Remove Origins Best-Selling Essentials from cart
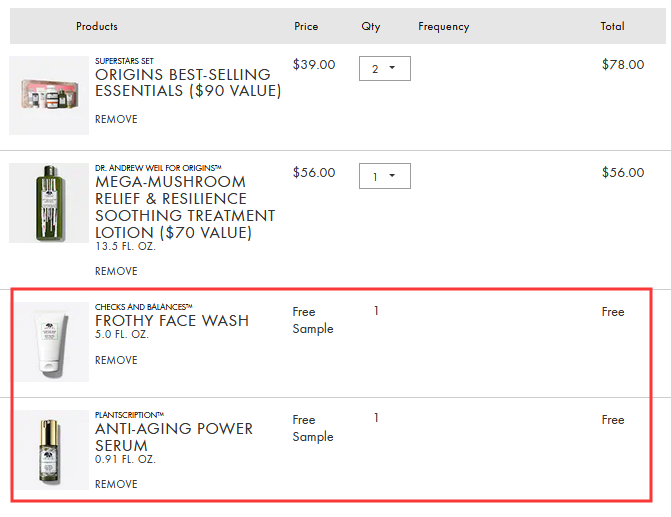The width and height of the screenshot is (671, 517). (x=116, y=119)
